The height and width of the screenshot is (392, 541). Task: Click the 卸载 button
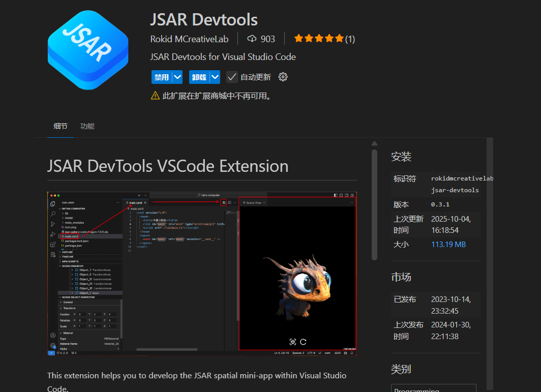(199, 77)
